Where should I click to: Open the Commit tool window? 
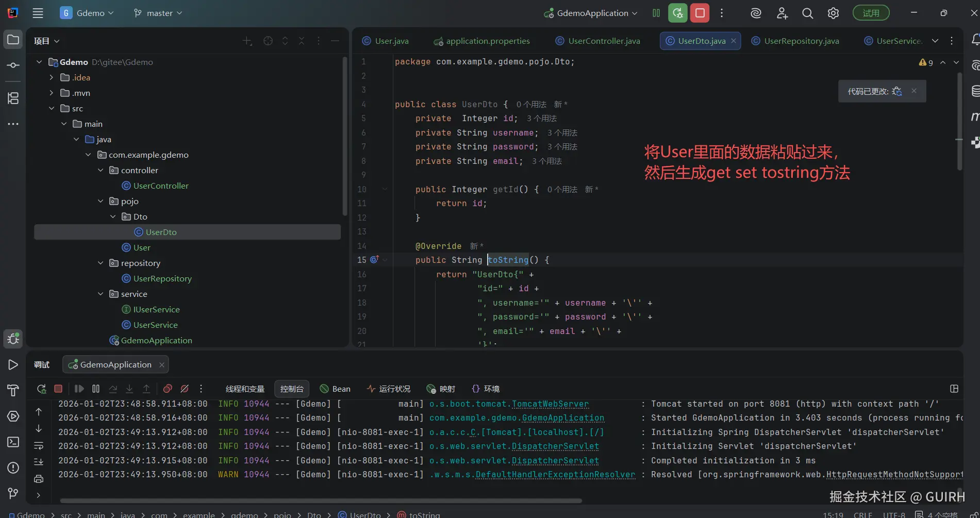tap(13, 65)
